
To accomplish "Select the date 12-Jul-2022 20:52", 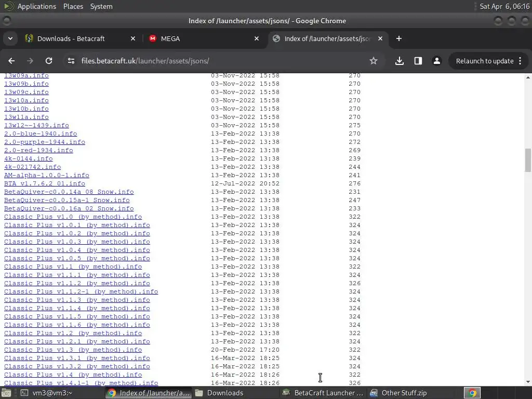I will pyautogui.click(x=245, y=183).
